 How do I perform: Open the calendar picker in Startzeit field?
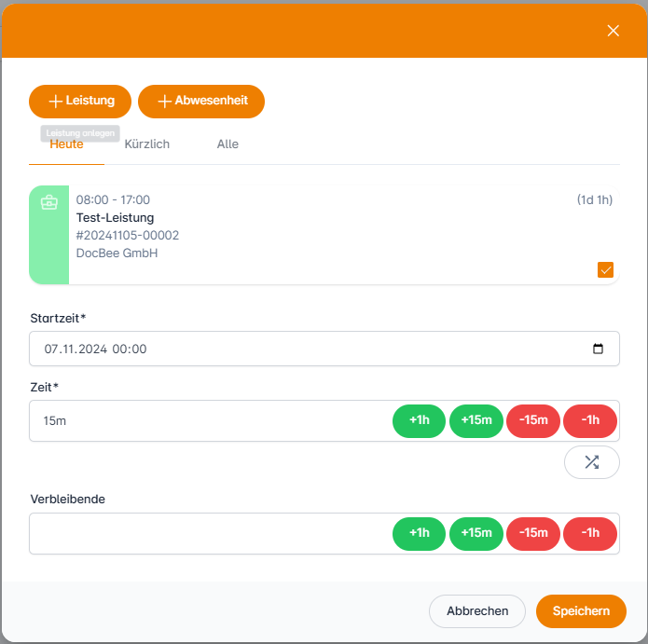[598, 349]
